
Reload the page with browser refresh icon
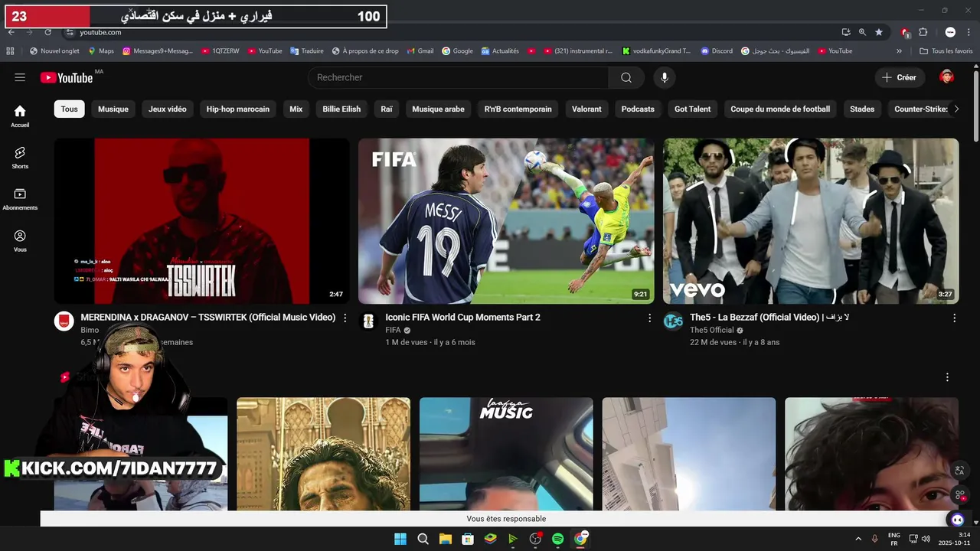pos(47,32)
